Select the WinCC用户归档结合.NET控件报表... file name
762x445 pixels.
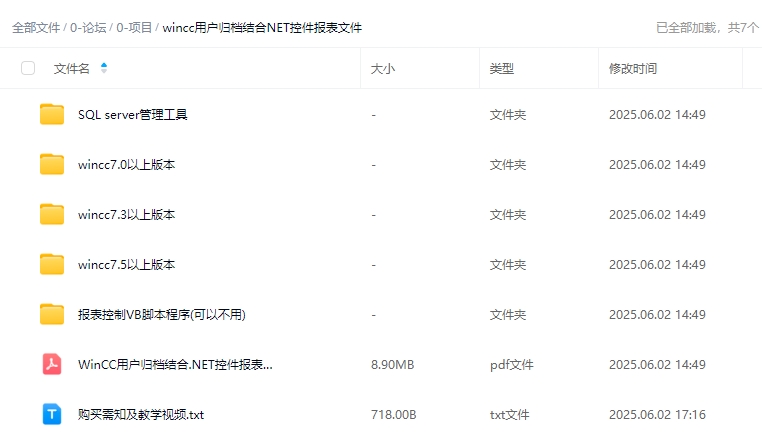pyautogui.click(x=175, y=365)
